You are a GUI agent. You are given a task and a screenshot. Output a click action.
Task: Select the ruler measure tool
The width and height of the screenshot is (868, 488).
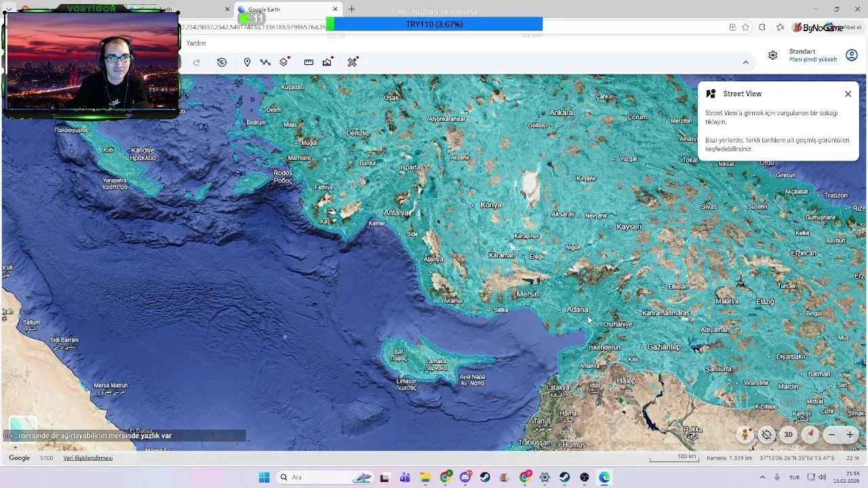(x=309, y=62)
